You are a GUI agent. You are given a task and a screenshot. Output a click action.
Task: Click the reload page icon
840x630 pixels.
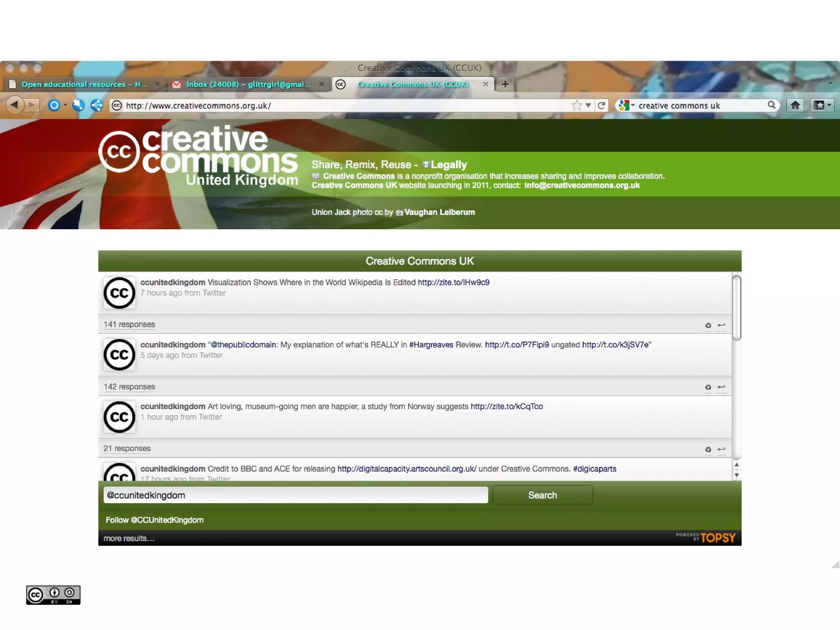click(x=601, y=105)
